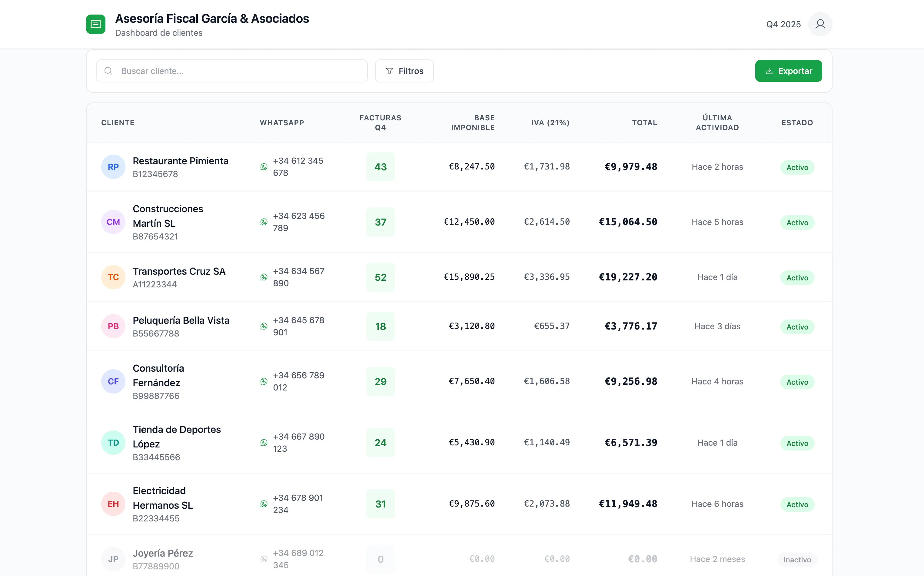Click Activo badge for Tienda de Deportes López
This screenshot has width=924, height=576.
point(797,444)
